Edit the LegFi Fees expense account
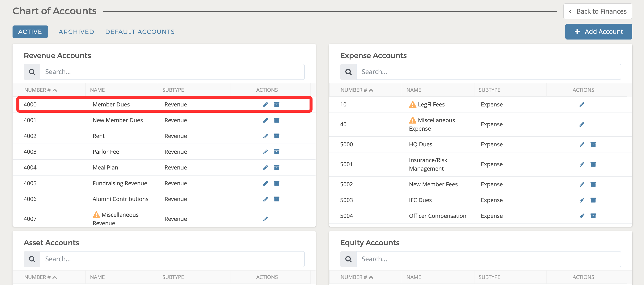 click(x=582, y=104)
